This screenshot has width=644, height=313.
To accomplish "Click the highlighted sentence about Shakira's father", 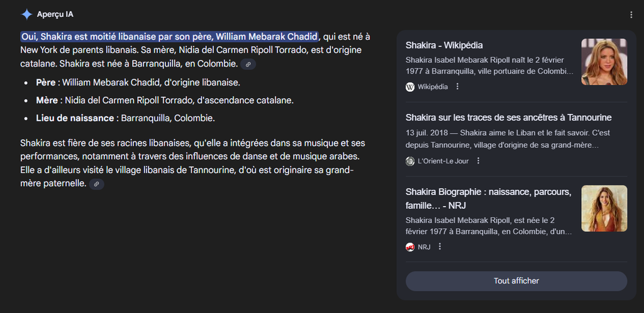I will click(x=170, y=36).
